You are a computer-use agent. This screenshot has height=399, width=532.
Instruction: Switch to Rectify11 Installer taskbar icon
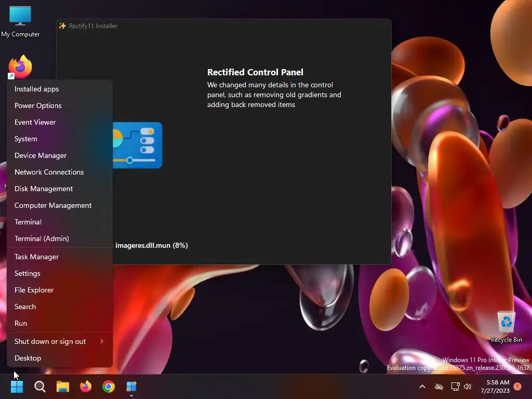coord(131,387)
